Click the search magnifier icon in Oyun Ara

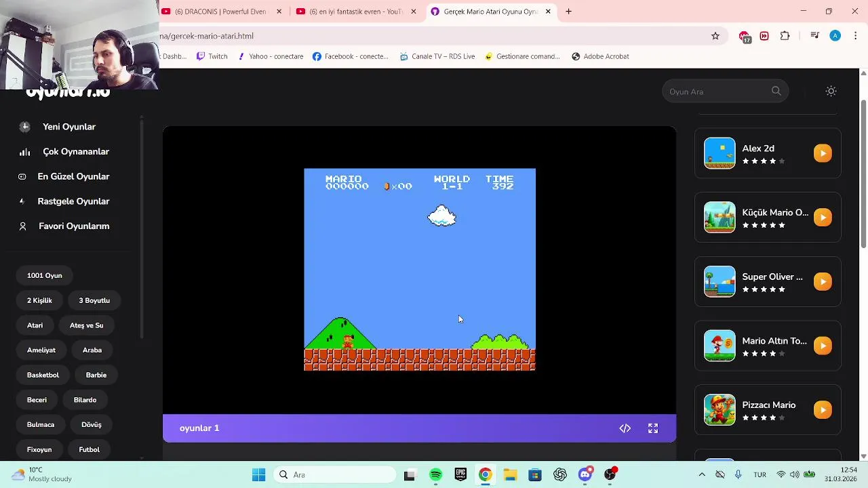coord(776,91)
